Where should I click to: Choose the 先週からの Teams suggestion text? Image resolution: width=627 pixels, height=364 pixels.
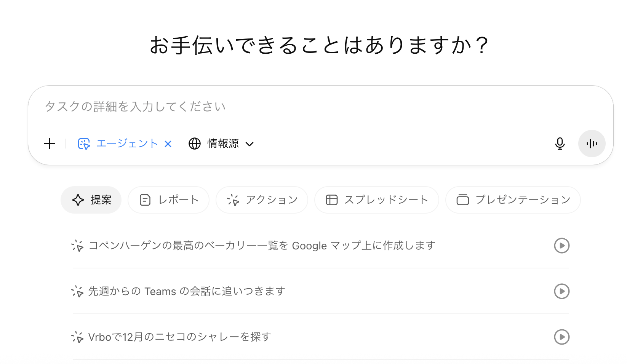pos(187,291)
